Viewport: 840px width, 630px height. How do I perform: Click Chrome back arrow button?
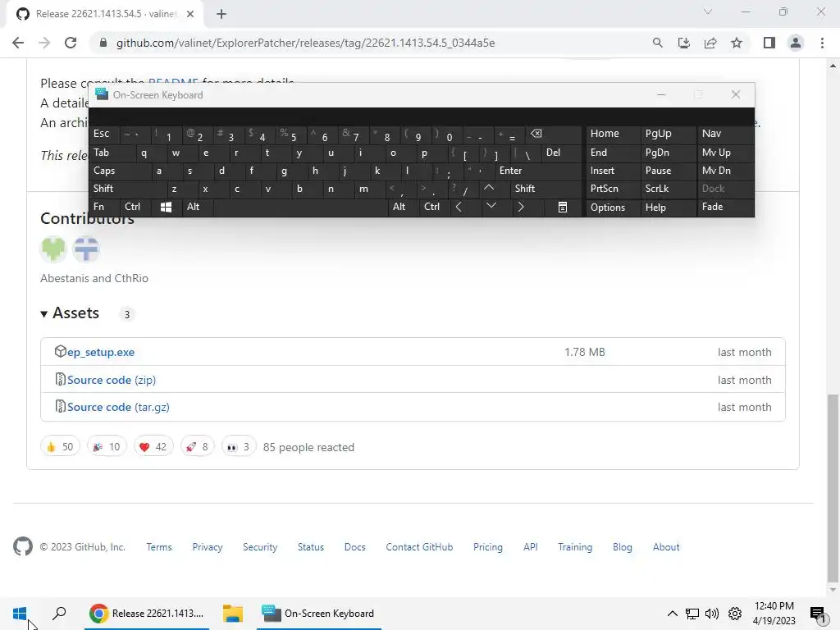click(x=18, y=43)
